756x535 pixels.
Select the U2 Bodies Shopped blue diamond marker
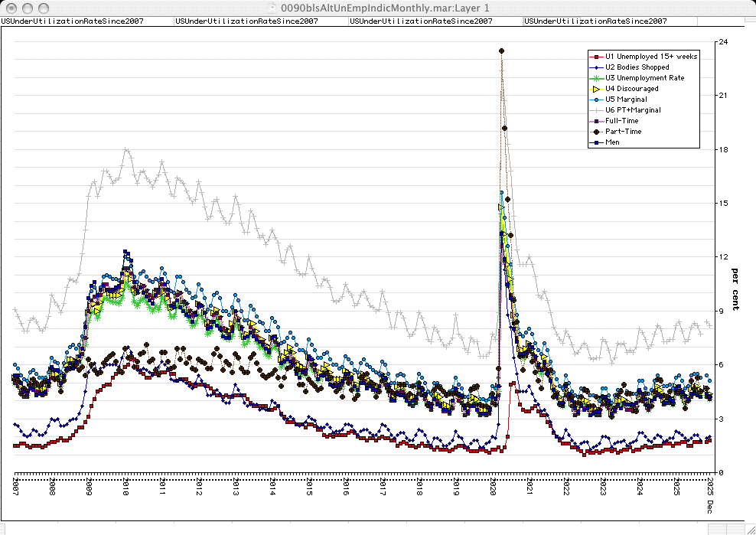(595, 67)
